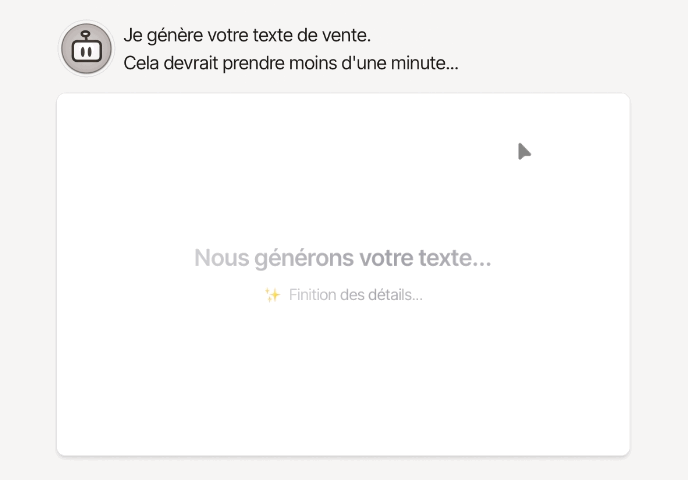Click the sparkle icon beside Finition
688x480 pixels.
point(272,295)
